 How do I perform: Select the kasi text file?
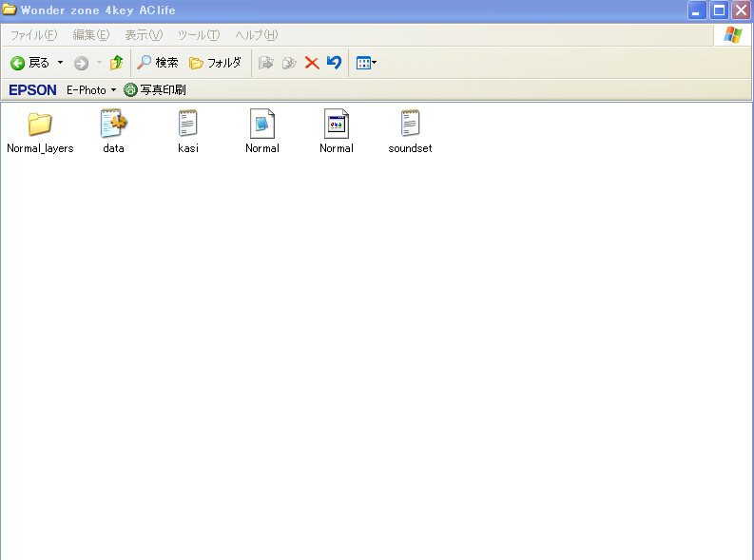point(188,125)
